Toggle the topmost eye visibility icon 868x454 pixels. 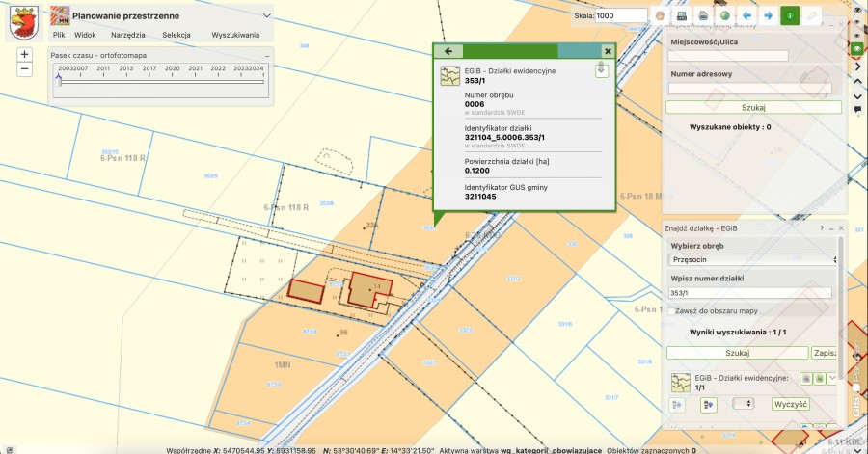point(857,10)
